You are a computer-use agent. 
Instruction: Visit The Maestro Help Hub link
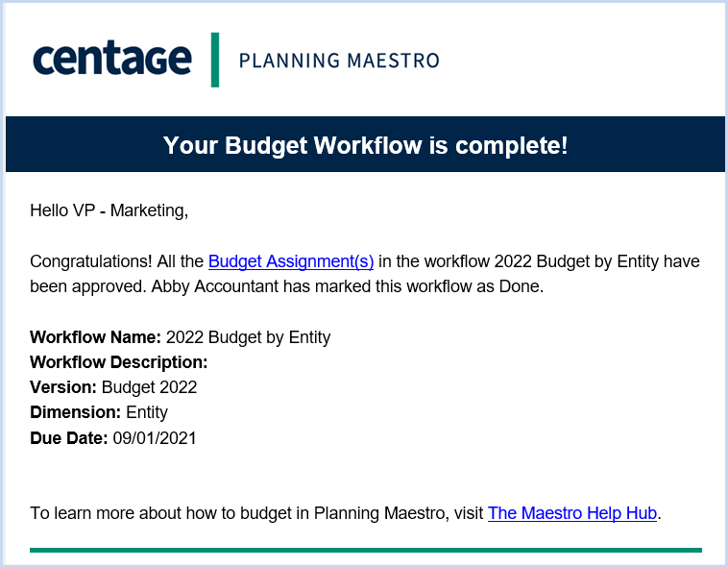point(572,513)
